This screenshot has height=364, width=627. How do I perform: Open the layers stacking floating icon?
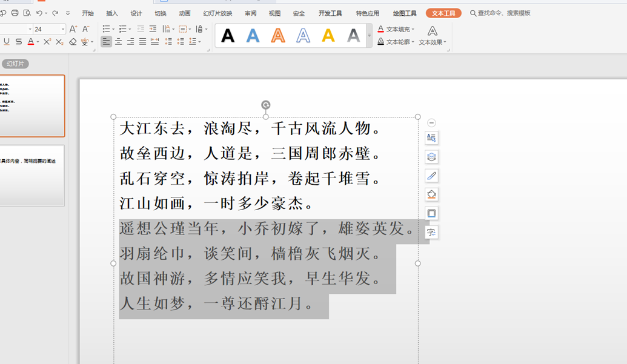431,157
